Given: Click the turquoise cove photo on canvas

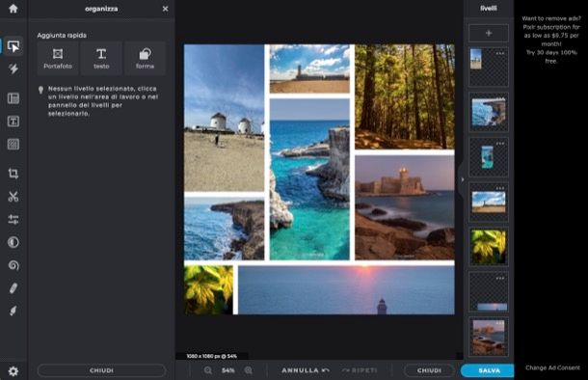Looking at the screenshot, I should click(x=309, y=179).
